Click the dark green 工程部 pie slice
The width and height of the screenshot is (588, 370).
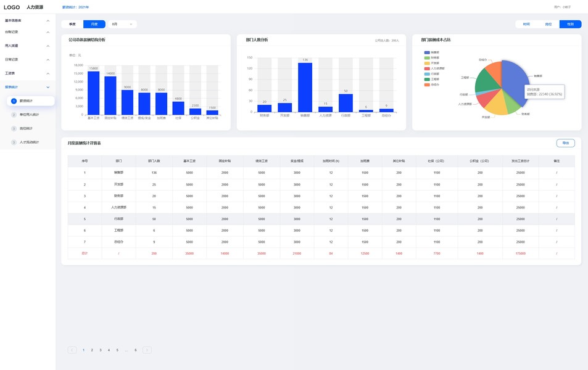(x=486, y=80)
